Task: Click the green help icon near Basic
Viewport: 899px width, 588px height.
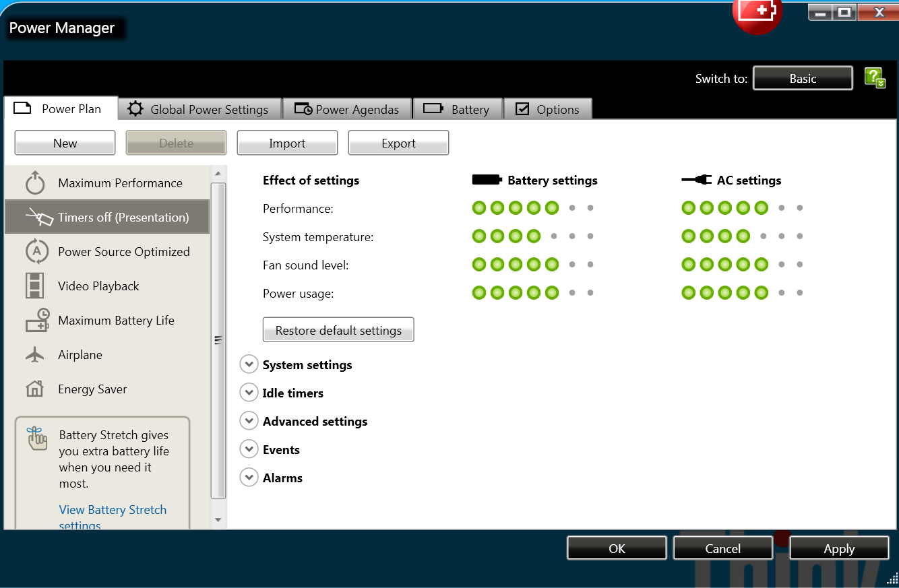Action: 875,78
